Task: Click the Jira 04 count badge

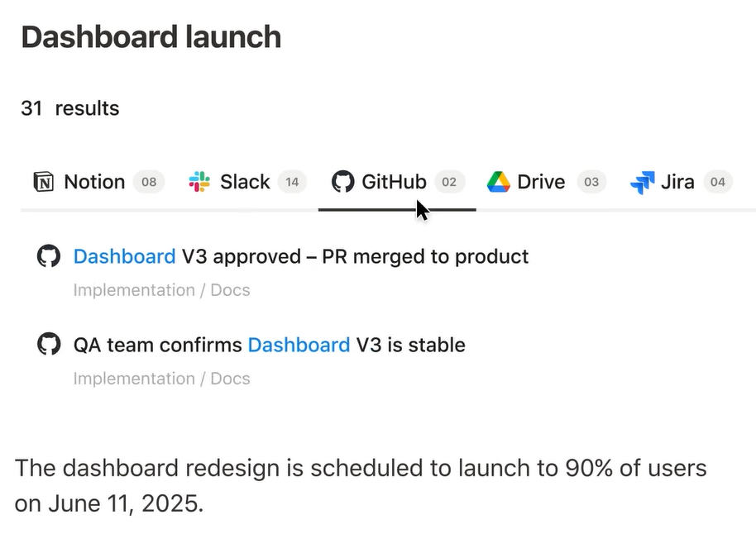Action: click(x=718, y=182)
